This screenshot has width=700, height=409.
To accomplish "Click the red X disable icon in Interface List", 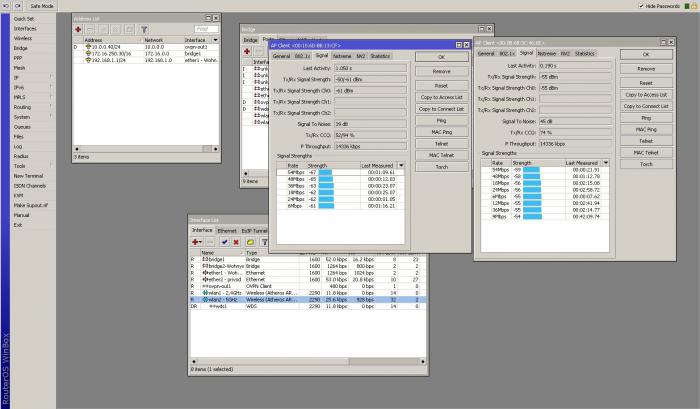I will click(236, 242).
